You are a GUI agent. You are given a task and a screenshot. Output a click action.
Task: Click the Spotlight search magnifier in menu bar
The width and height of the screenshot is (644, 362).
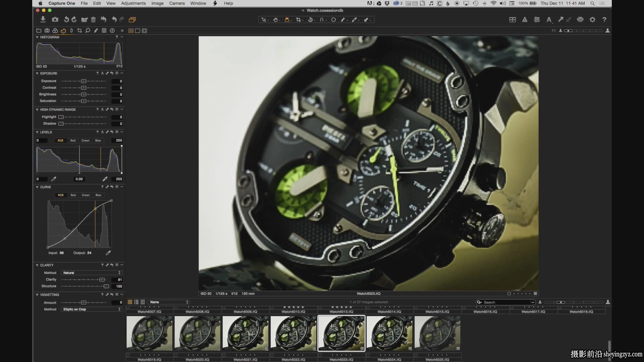click(x=593, y=3)
